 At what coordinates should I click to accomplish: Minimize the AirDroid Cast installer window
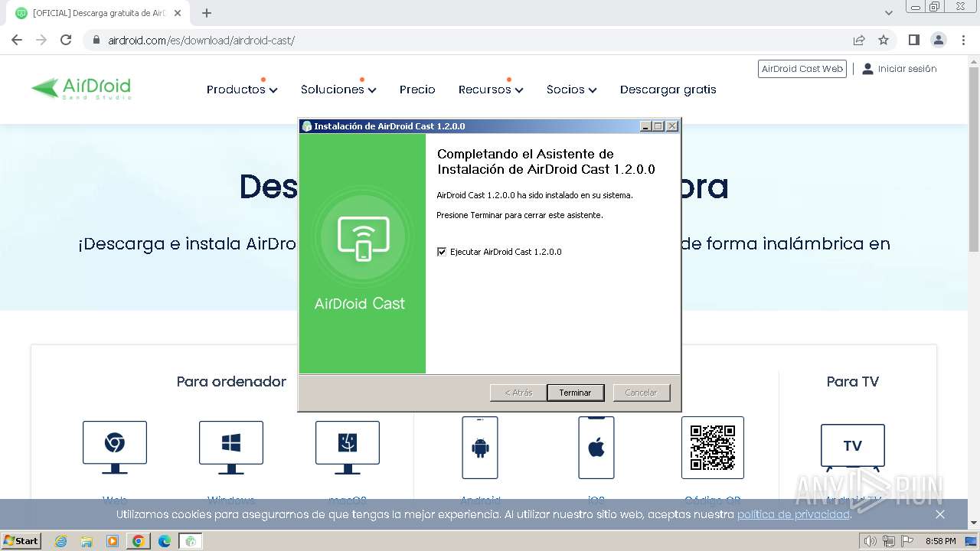(x=645, y=126)
